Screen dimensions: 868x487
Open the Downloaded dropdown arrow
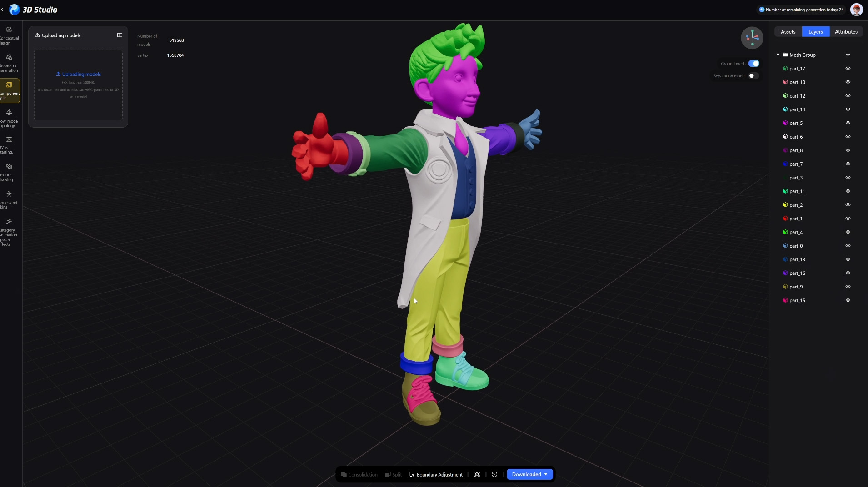(x=546, y=474)
